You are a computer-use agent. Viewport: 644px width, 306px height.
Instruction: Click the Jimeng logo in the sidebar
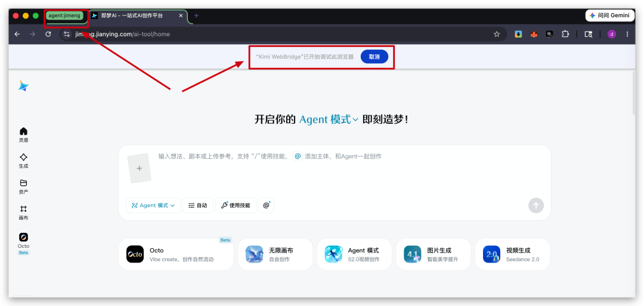coord(23,86)
